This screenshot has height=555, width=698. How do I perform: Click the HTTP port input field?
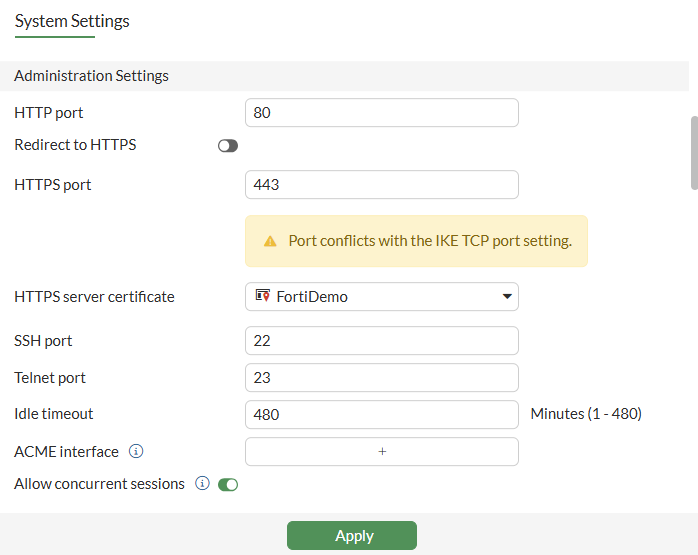click(x=381, y=113)
